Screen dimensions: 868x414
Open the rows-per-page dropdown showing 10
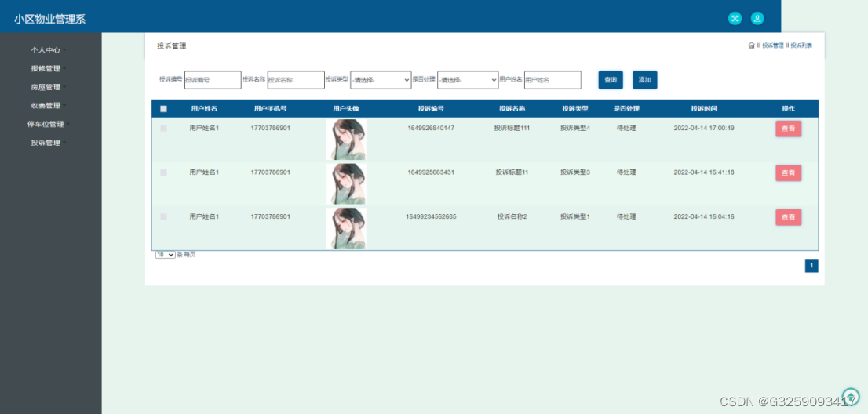(x=165, y=255)
